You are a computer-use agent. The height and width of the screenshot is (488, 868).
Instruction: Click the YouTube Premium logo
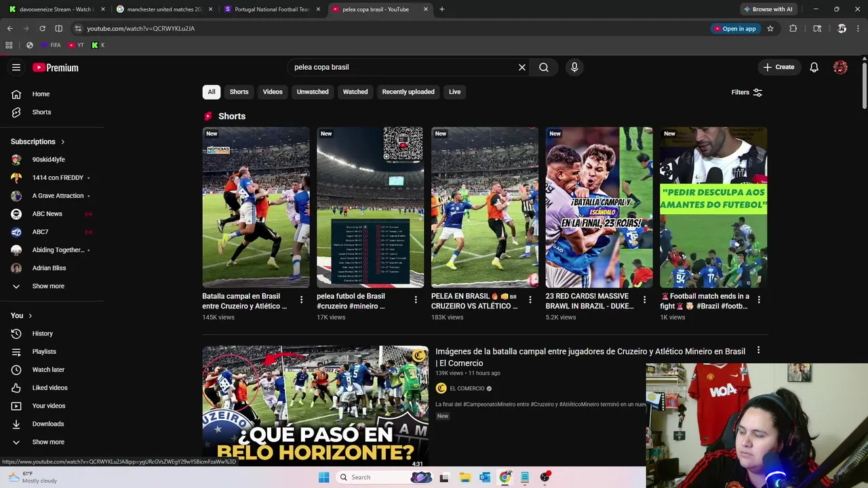click(56, 67)
